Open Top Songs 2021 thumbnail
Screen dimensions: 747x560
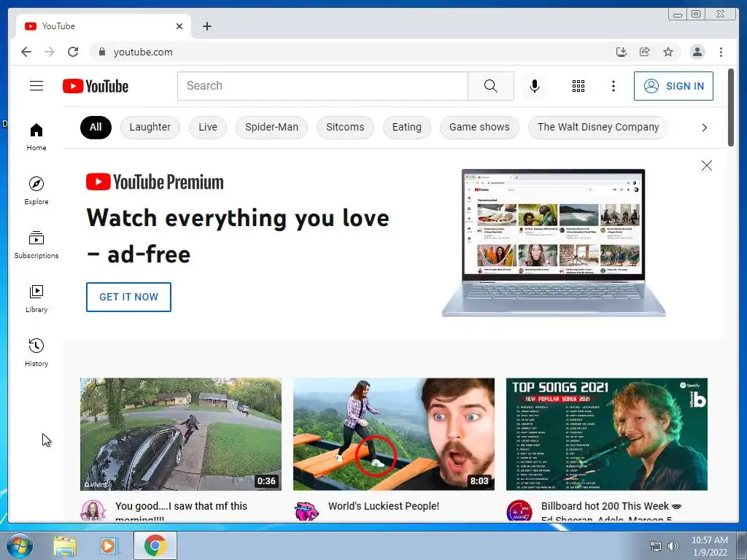pyautogui.click(x=606, y=434)
